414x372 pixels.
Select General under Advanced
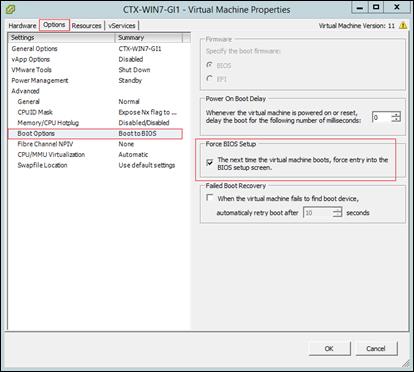pyautogui.click(x=28, y=102)
